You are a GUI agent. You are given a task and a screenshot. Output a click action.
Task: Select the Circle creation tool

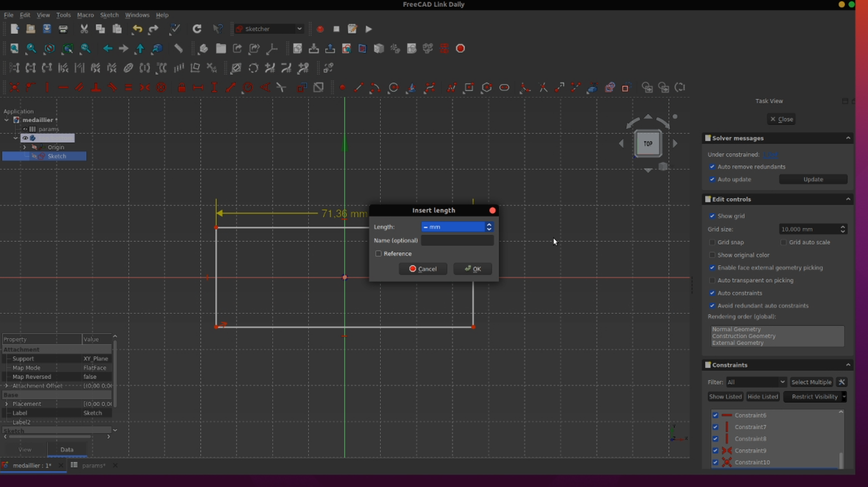tap(393, 88)
